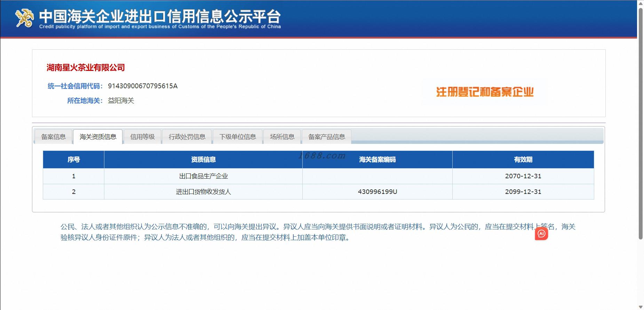Click the 注册登记和备案企业 badge
644x310 pixels.
(x=485, y=92)
